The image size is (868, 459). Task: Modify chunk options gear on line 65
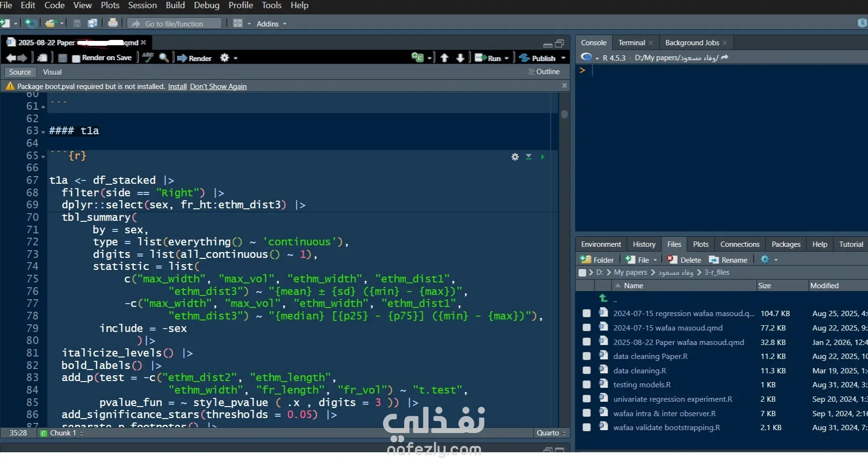515,157
